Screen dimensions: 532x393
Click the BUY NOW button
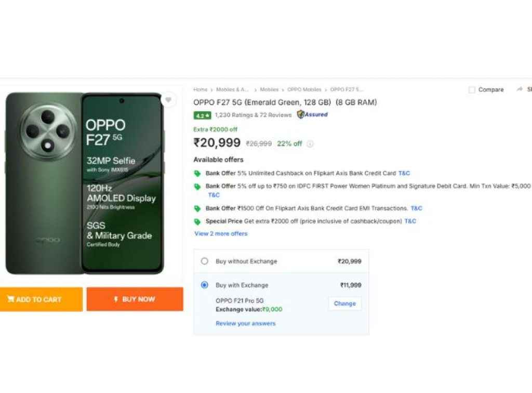(135, 299)
